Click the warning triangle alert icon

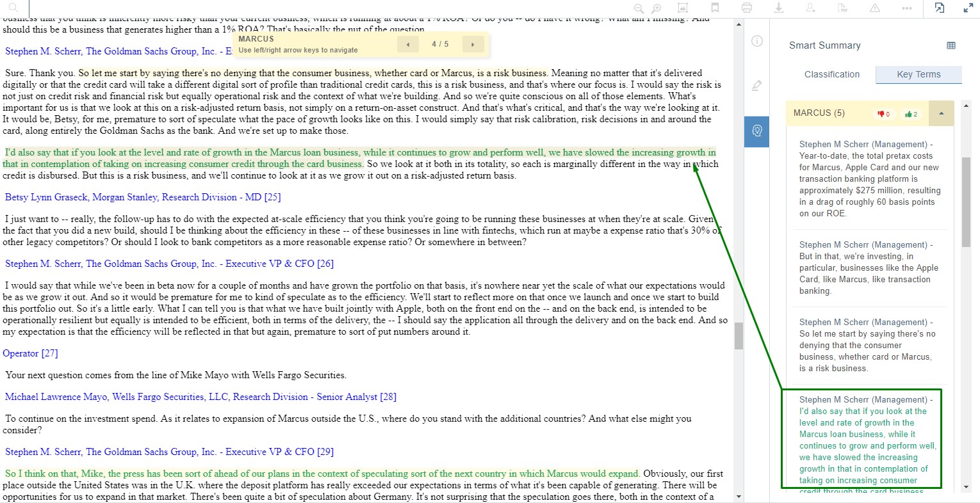pyautogui.click(x=875, y=8)
